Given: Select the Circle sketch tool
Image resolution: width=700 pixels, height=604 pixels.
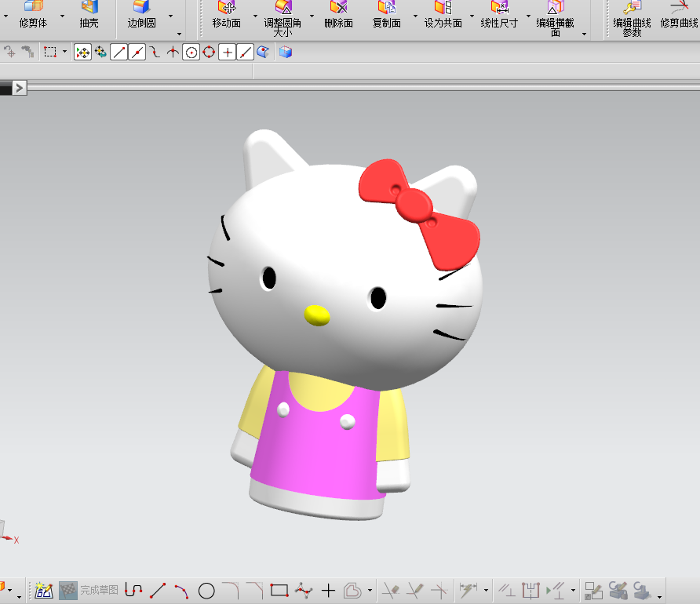Looking at the screenshot, I should click(x=206, y=591).
